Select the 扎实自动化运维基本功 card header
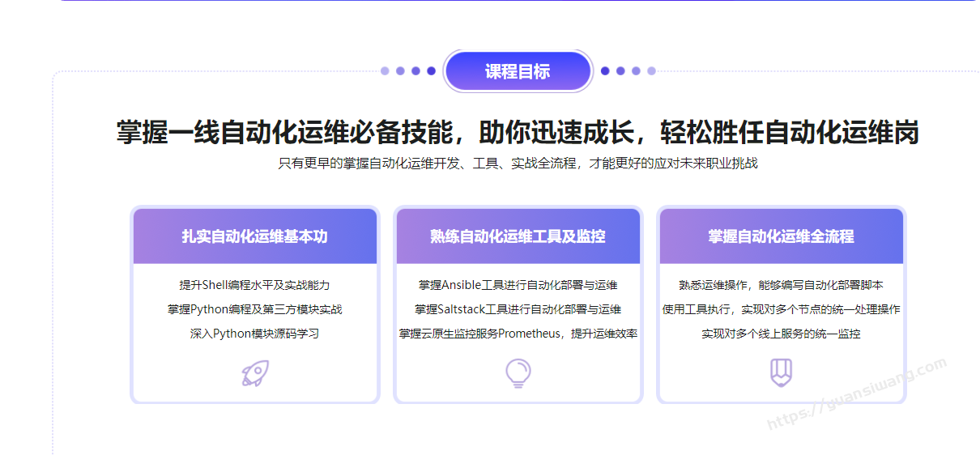The height and width of the screenshot is (455, 980). tap(255, 236)
